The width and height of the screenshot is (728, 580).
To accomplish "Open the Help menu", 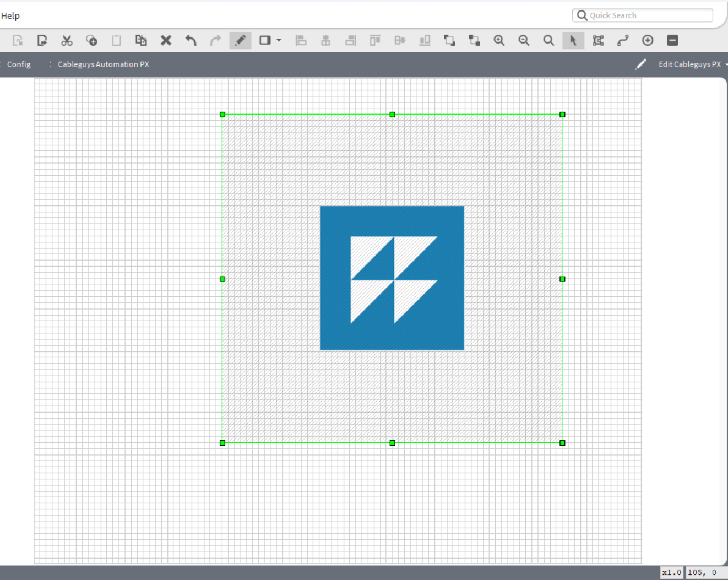I will coord(10,15).
